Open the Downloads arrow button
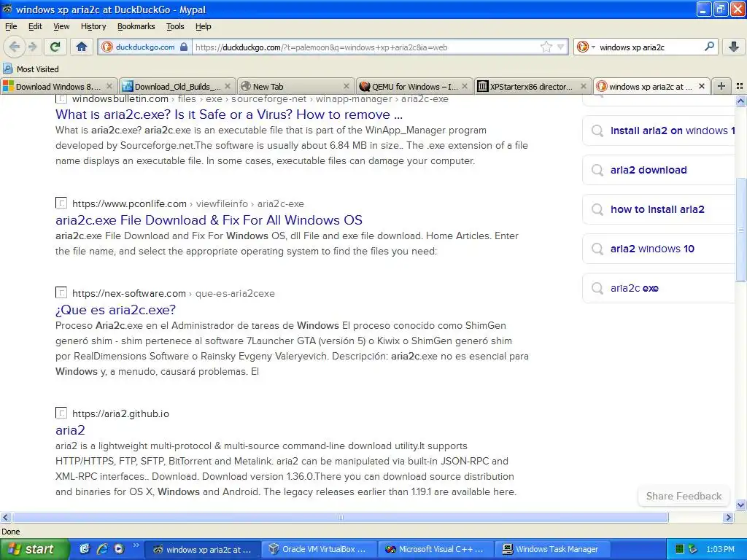 pyautogui.click(x=734, y=47)
